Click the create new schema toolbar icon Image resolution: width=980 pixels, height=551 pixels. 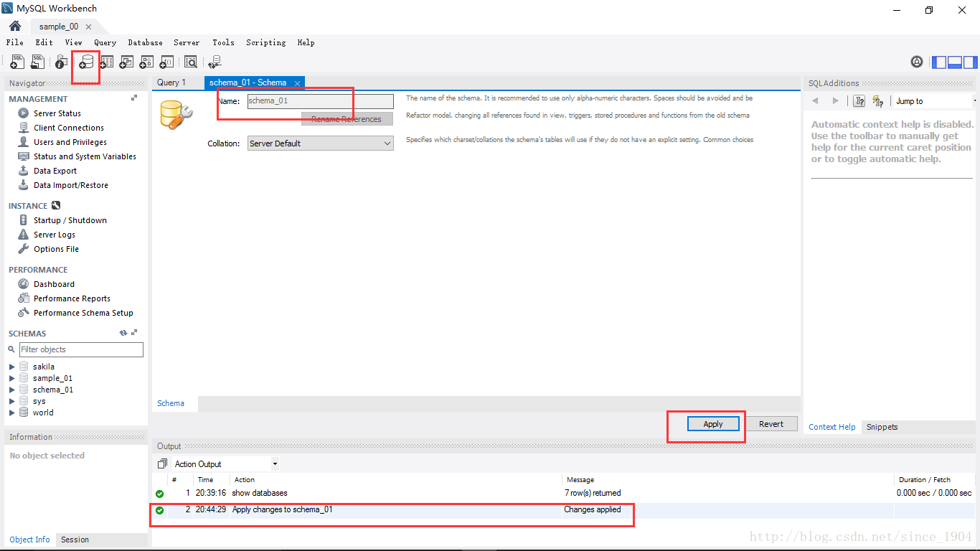tap(86, 62)
